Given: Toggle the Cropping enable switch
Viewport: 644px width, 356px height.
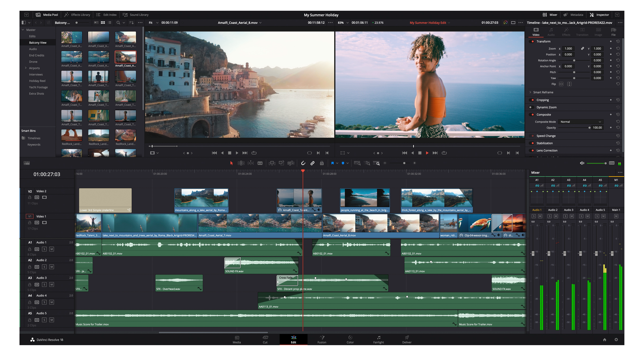Looking at the screenshot, I should point(532,100).
